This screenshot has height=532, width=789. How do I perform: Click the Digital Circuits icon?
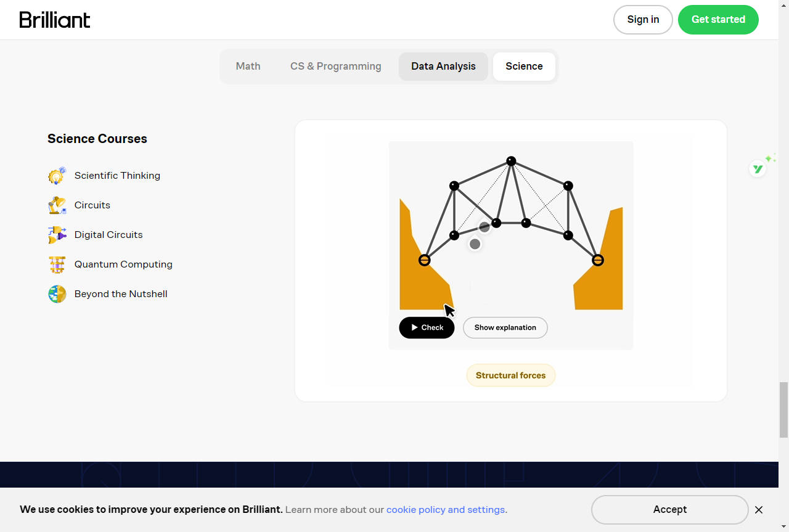point(57,235)
